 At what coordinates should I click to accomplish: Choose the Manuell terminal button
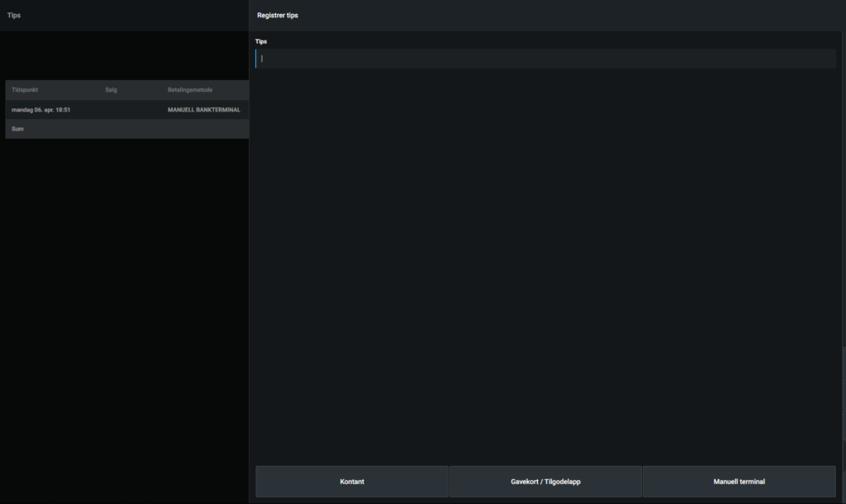point(739,482)
